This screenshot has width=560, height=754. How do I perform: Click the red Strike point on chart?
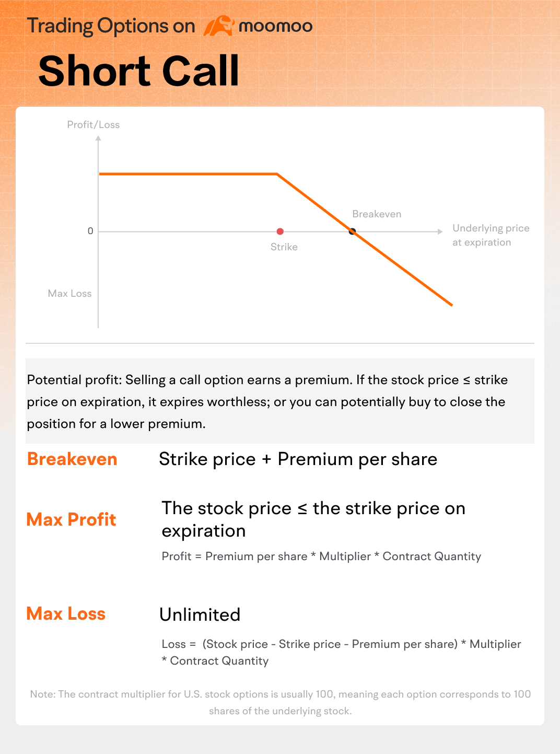click(x=280, y=231)
